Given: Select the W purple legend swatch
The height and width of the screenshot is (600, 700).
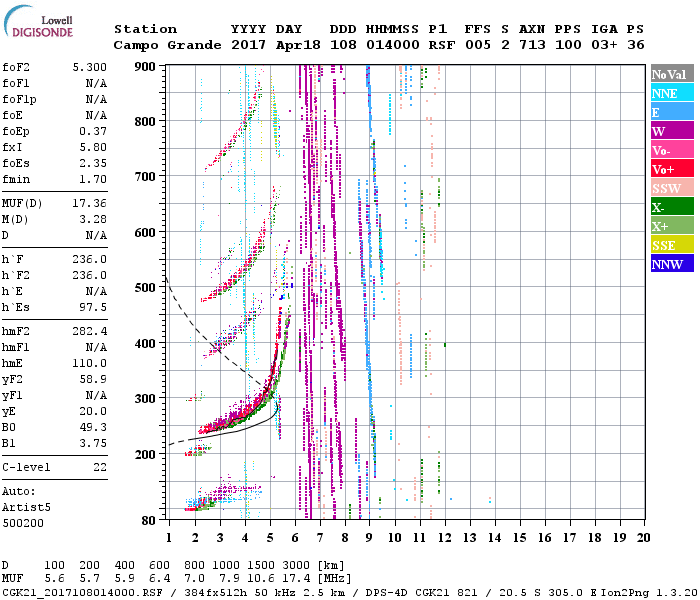Looking at the screenshot, I should pyautogui.click(x=672, y=131).
